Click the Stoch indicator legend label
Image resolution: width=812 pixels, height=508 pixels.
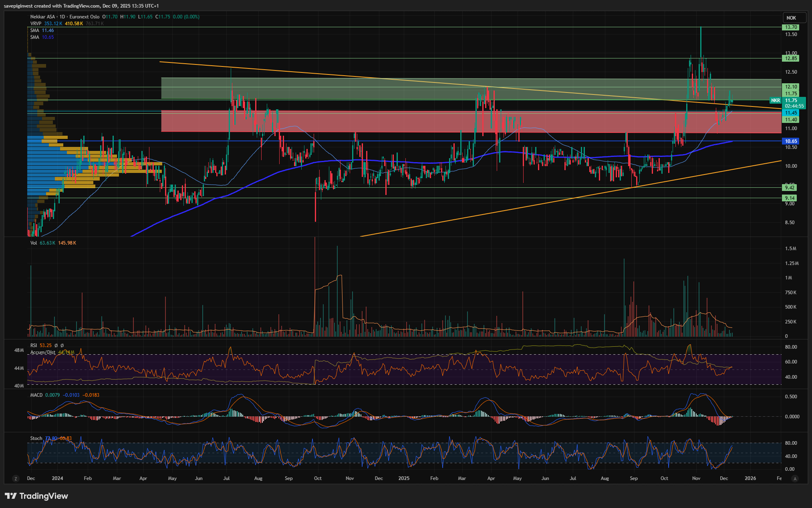point(36,438)
